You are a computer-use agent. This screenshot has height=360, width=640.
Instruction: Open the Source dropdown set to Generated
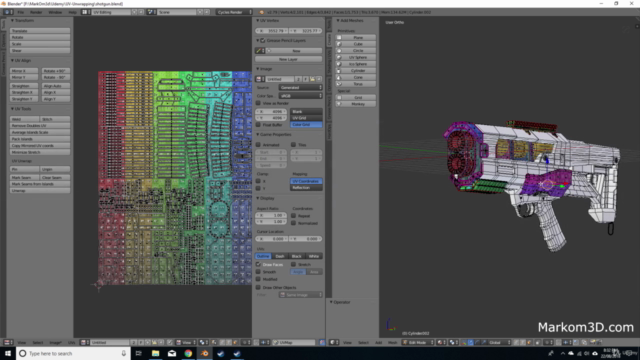(x=300, y=87)
